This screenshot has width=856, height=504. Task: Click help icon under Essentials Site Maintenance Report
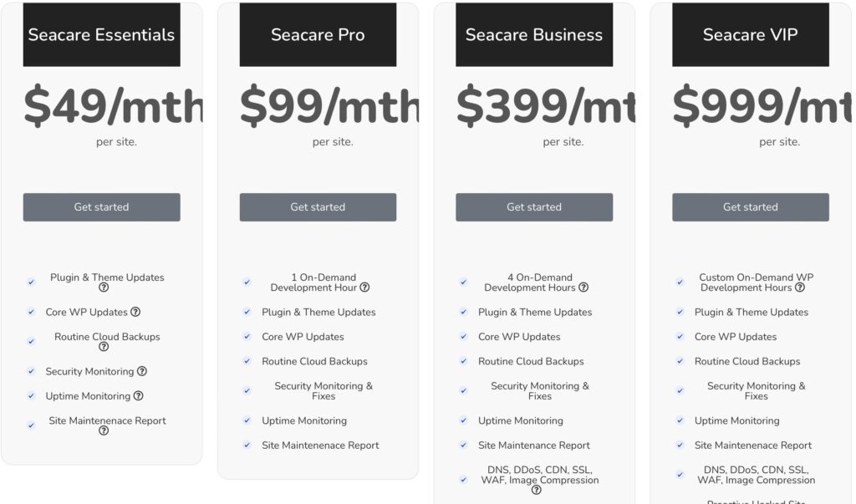point(104,430)
